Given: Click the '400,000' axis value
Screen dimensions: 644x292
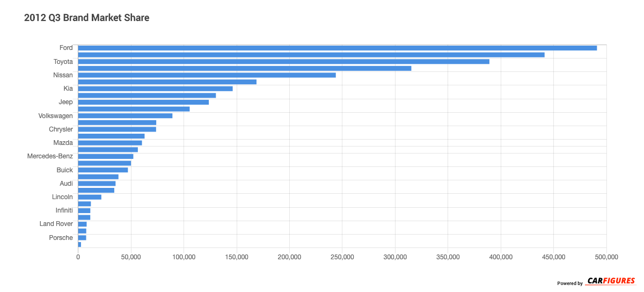Looking at the screenshot, I should tap(501, 258).
